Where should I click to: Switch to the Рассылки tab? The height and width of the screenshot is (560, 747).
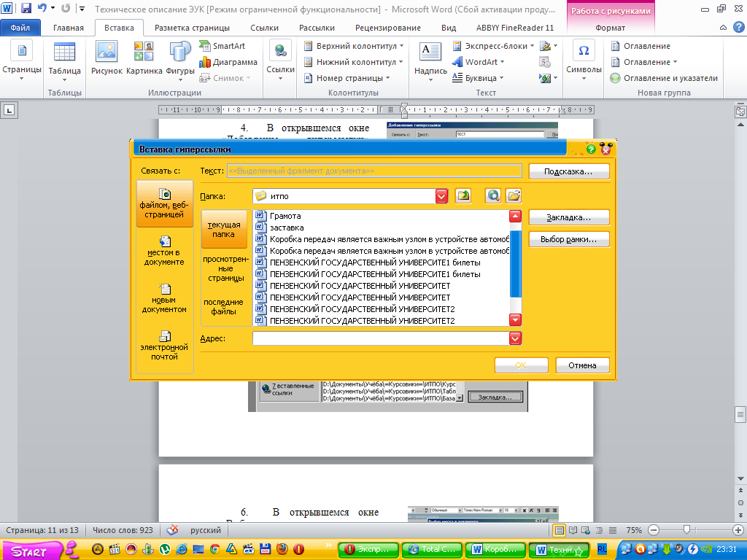pyautogui.click(x=317, y=28)
